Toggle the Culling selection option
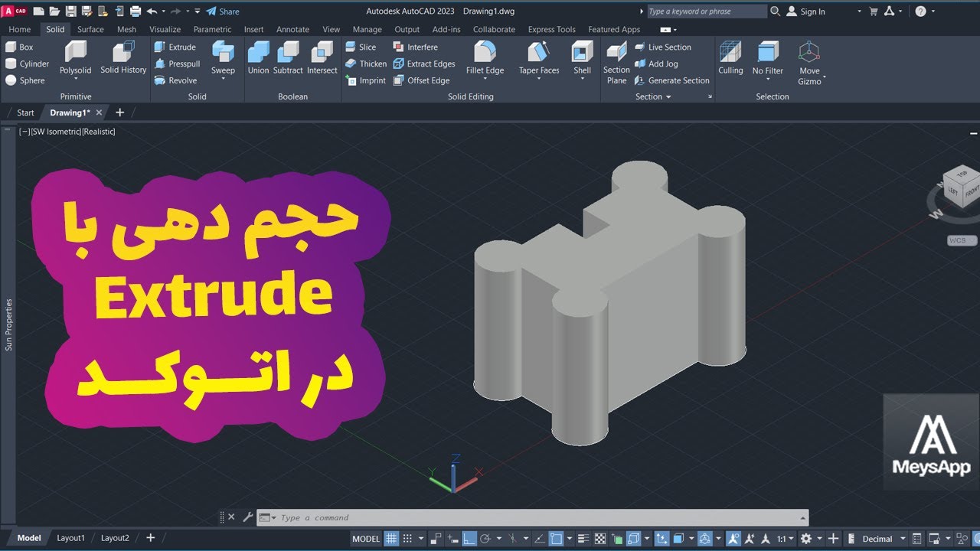980x551 pixels. pyautogui.click(x=730, y=58)
